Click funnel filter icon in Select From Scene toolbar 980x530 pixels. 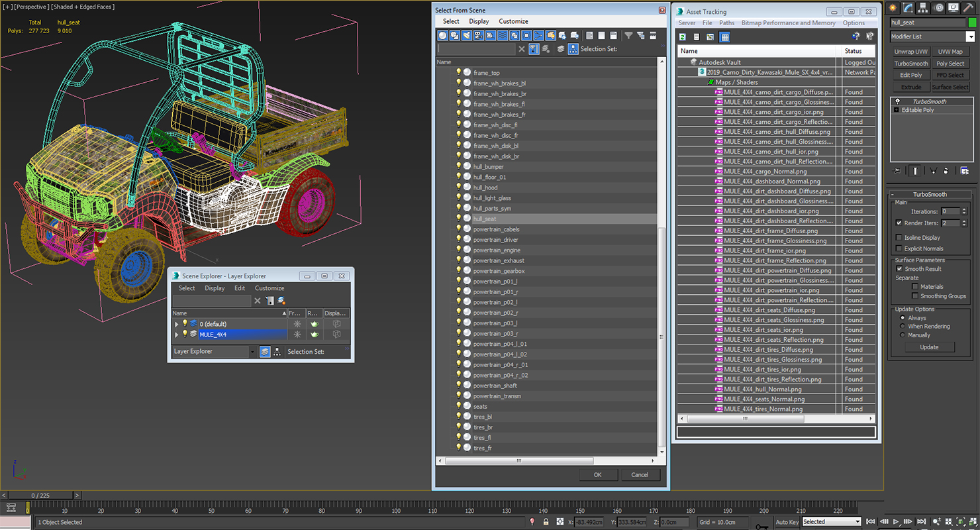pyautogui.click(x=628, y=36)
